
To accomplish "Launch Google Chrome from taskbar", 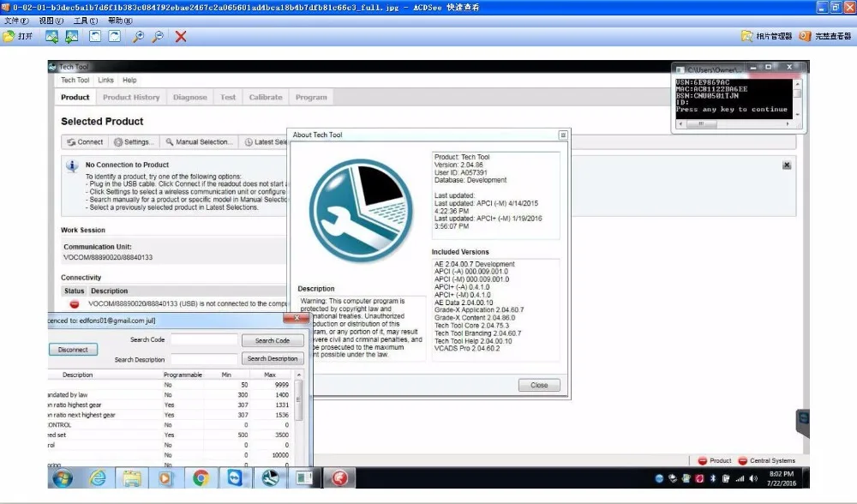I will coord(201,478).
